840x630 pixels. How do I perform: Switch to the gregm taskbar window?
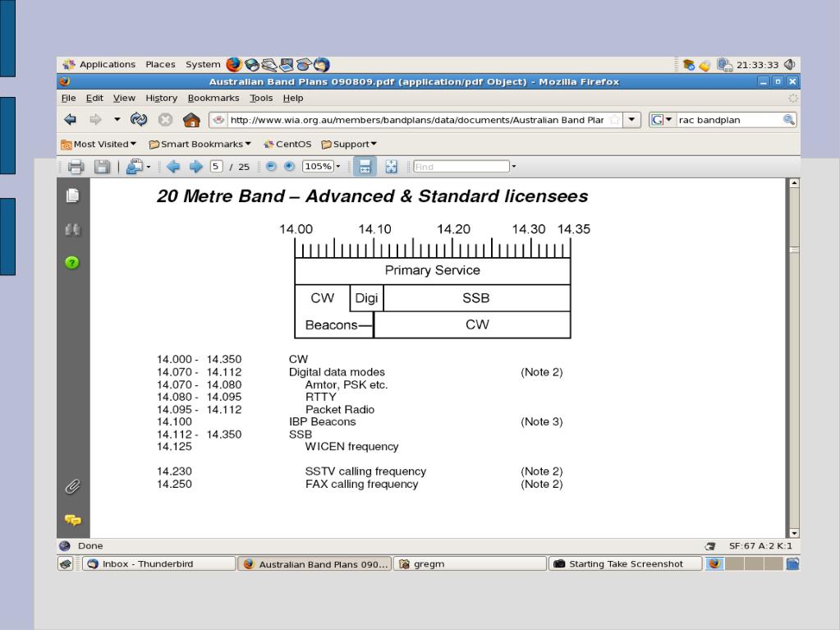coord(470,563)
